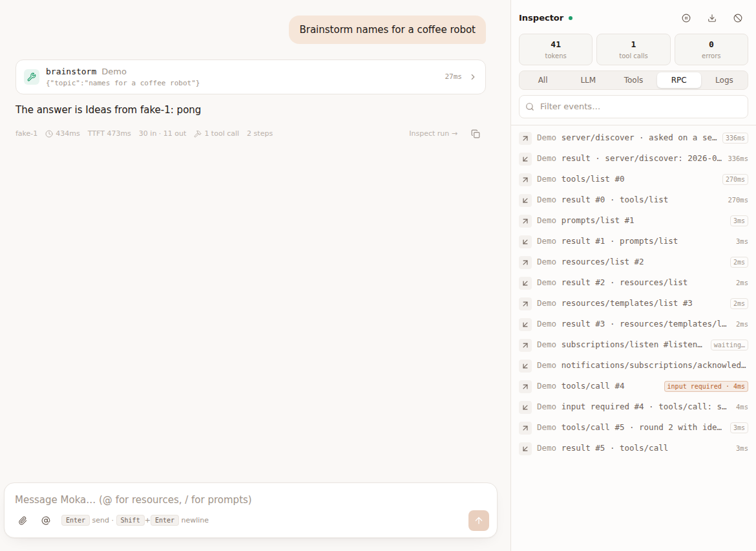Open the result #5 tools/call event
The width and height of the screenshot is (756, 551).
(633, 449)
